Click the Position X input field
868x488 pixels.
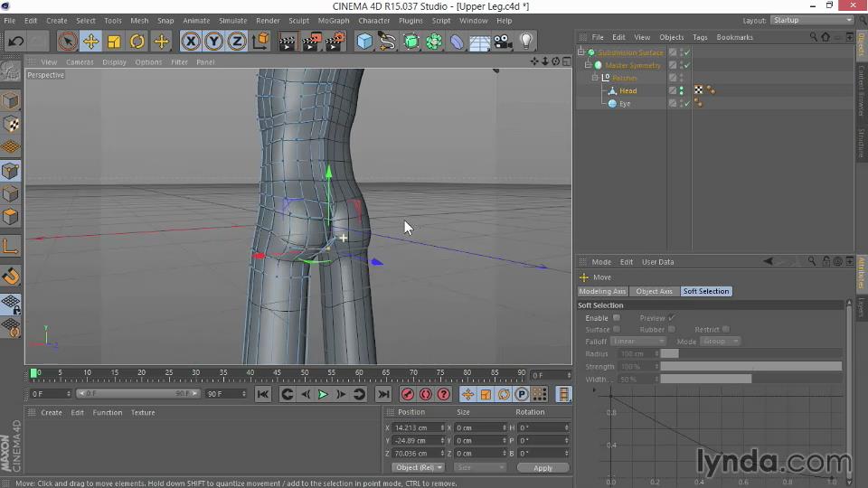click(418, 427)
